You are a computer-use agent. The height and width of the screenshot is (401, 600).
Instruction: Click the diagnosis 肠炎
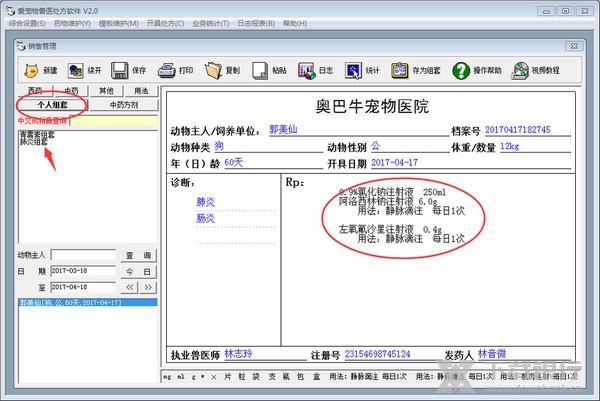click(205, 218)
